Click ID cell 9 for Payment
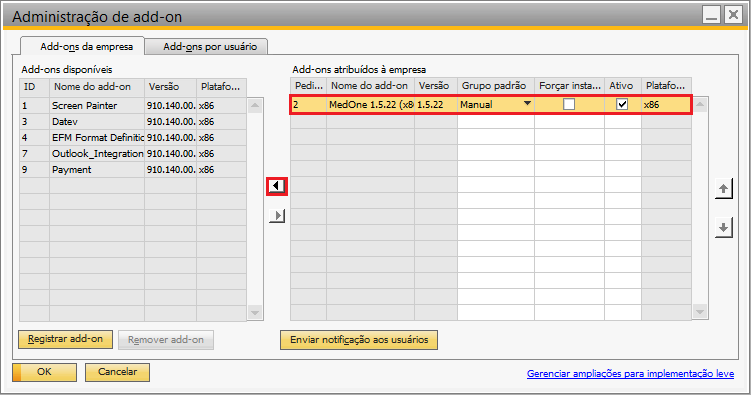 tap(34, 169)
